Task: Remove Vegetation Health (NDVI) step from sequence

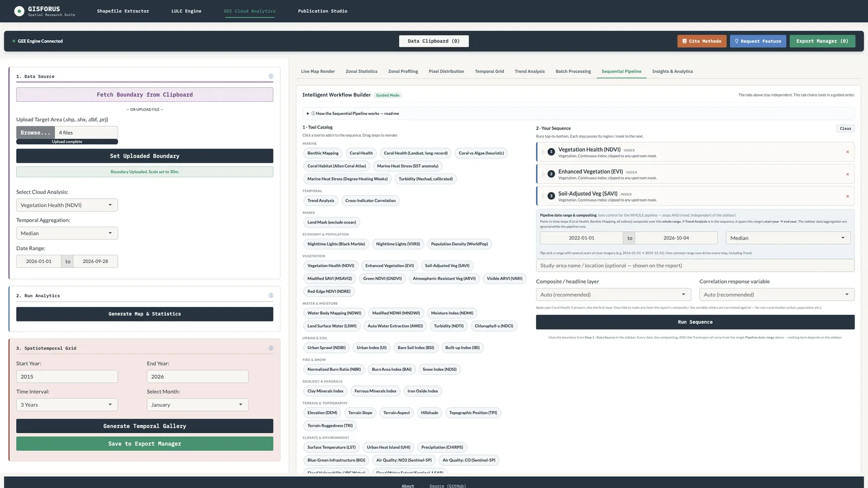Action: tap(847, 152)
